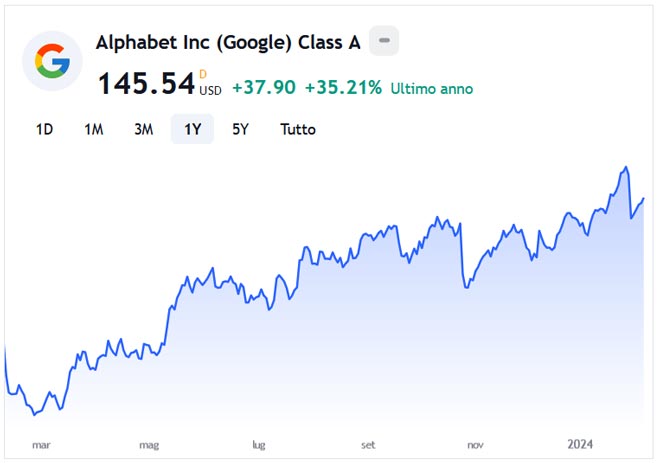Select the highlighted 1Y range tab
This screenshot has height=463, width=660.
(x=192, y=129)
